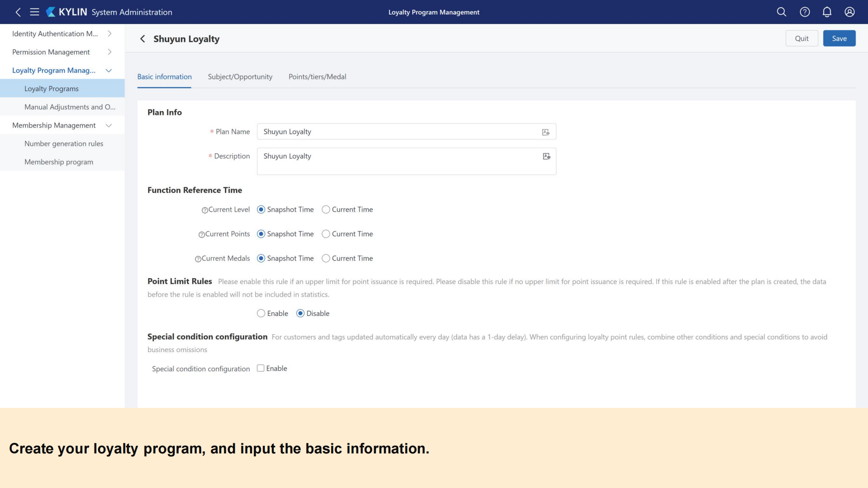Select Snapshot Time for Current Points

click(x=261, y=234)
